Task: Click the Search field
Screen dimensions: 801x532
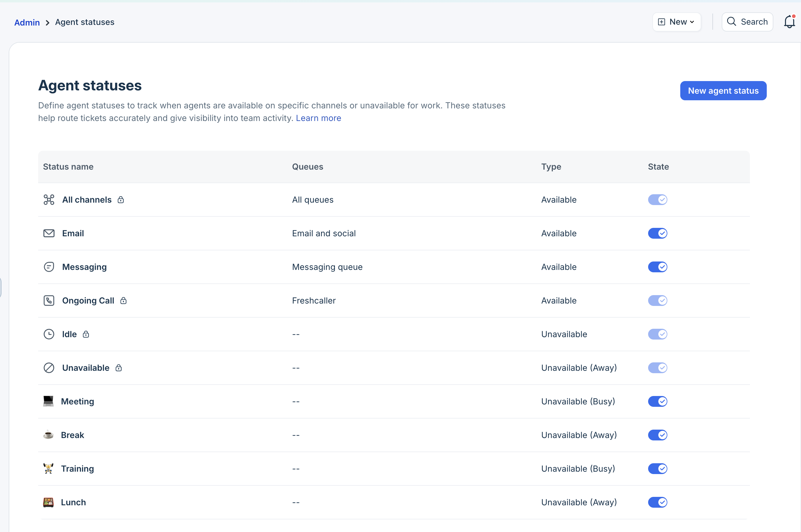Action: pos(747,22)
